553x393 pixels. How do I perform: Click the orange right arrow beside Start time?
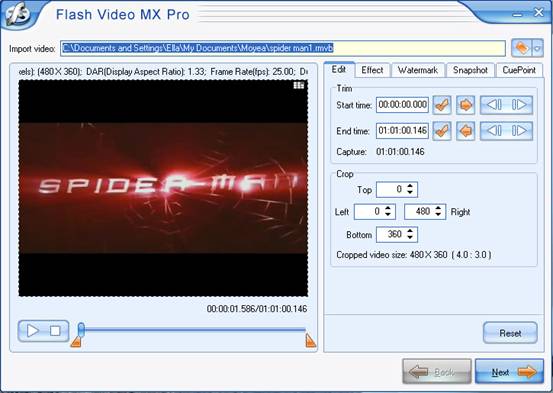coord(466,105)
